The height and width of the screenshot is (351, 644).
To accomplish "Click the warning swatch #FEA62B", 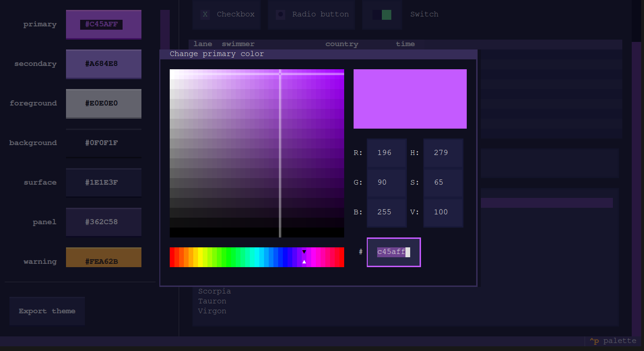I will click(103, 257).
